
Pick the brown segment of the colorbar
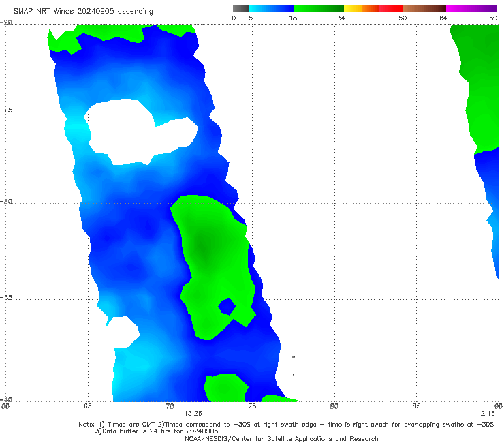[x=424, y=8]
